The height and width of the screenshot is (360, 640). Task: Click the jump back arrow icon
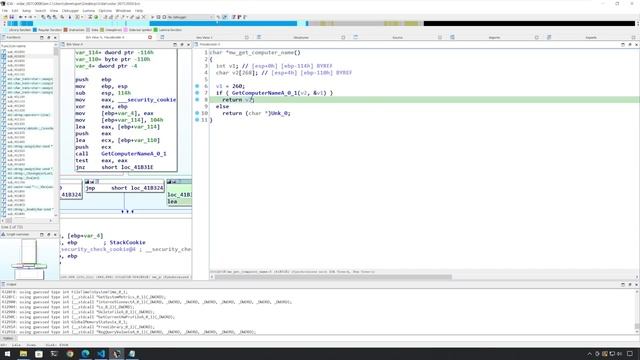pyautogui.click(x=20, y=17)
